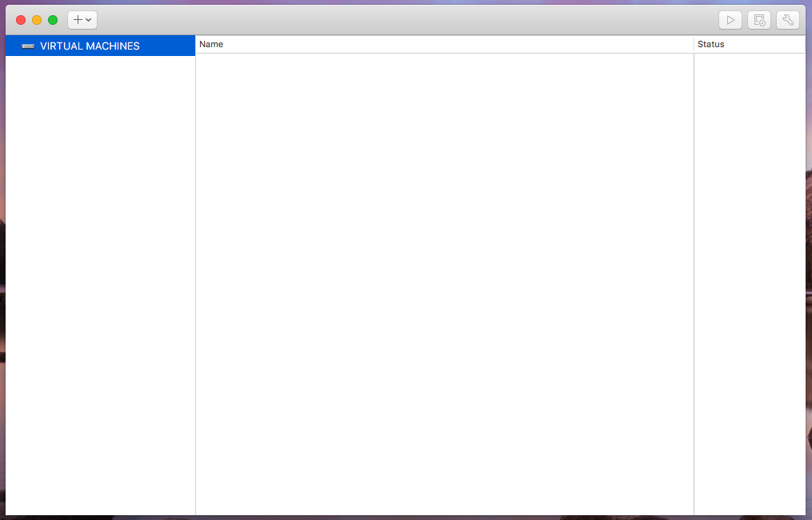Select VIRTUAL MACHINES in sidebar
This screenshot has height=520, width=812.
101,46
